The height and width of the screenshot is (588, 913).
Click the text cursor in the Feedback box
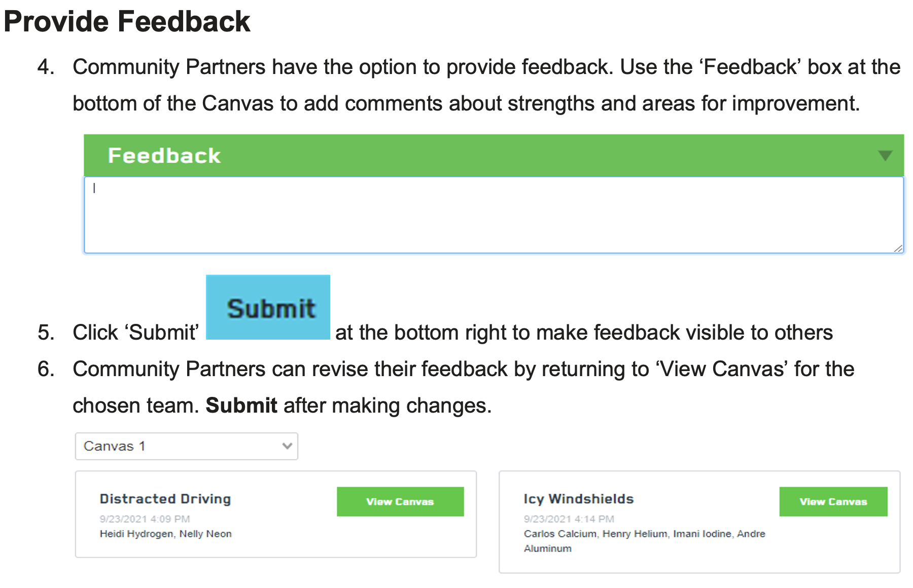coord(94,188)
